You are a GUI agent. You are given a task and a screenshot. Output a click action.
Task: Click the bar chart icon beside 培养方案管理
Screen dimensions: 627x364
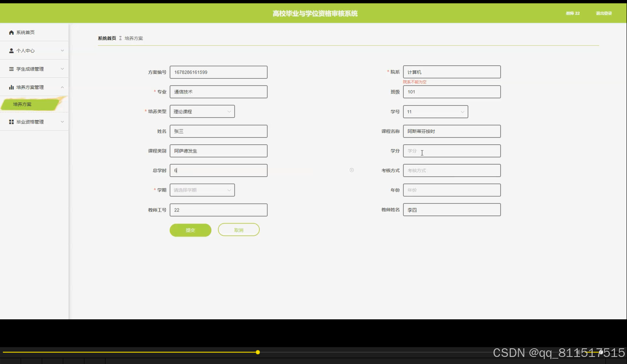pos(12,87)
